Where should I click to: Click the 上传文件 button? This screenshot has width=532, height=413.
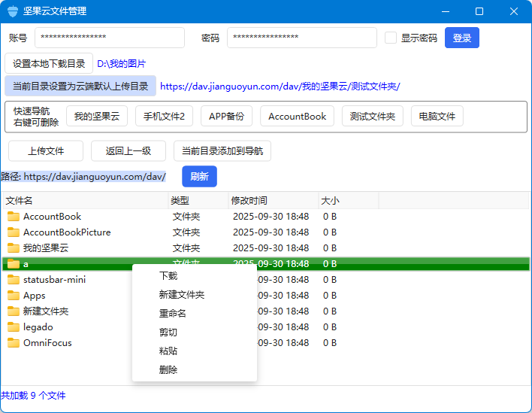coord(46,150)
